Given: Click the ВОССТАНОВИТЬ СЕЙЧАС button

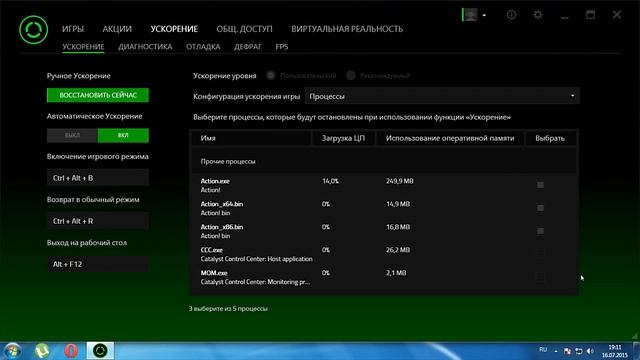Looking at the screenshot, I should point(98,95).
